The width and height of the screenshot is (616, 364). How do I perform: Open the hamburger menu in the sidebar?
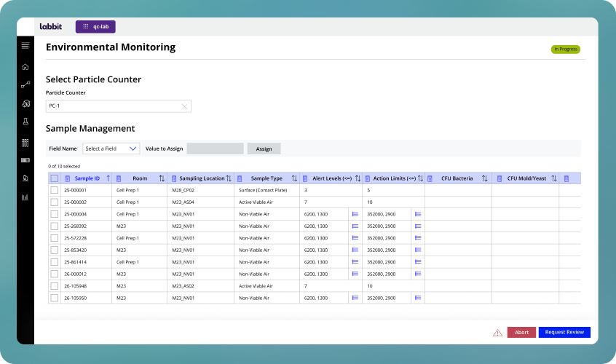coord(25,46)
